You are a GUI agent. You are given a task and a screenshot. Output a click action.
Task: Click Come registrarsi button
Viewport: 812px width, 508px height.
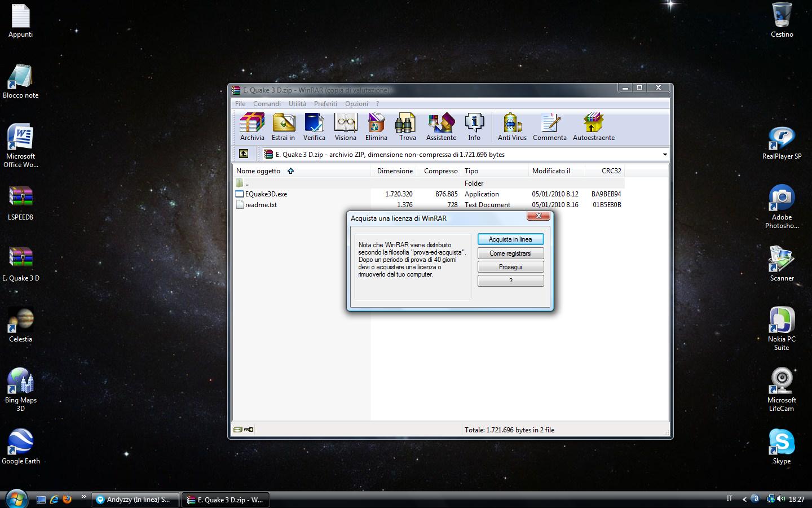(x=510, y=253)
